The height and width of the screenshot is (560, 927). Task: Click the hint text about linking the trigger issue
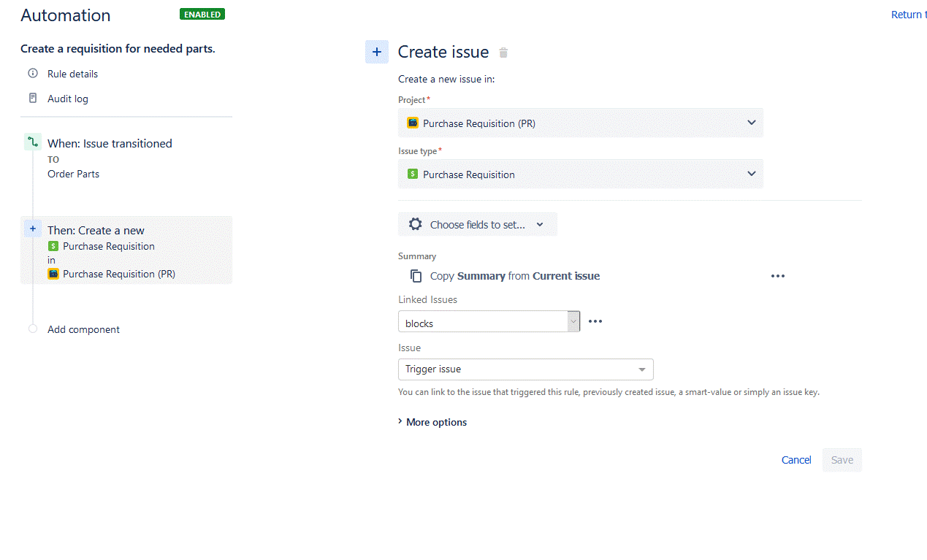pos(609,392)
